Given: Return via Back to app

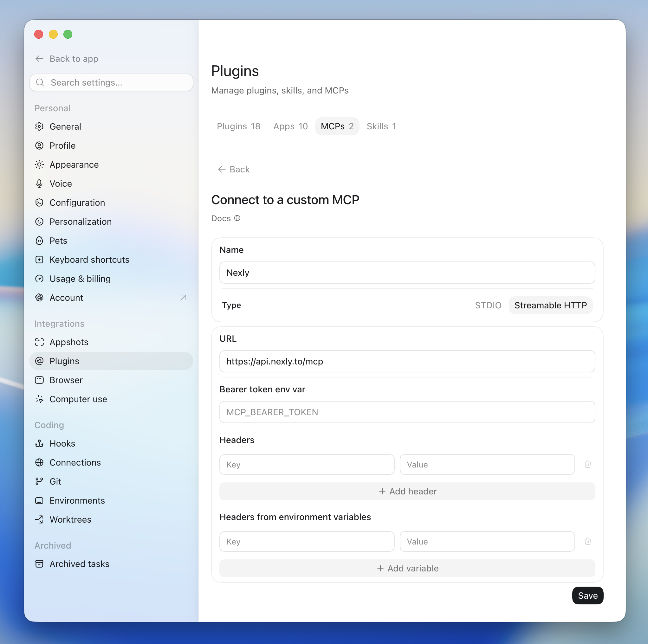Looking at the screenshot, I should pos(66,59).
